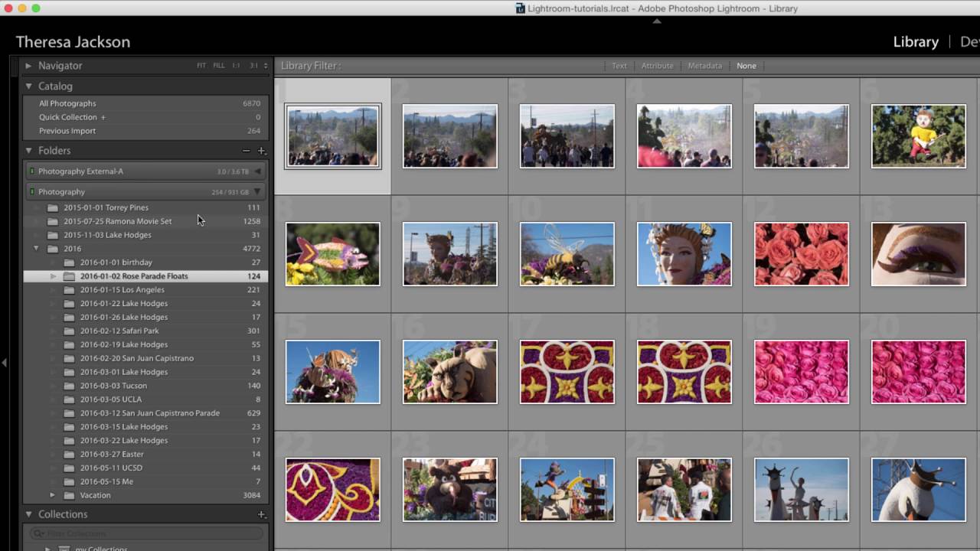Expand the Vacation folder
This screenshot has width=980, height=551.
tap(52, 495)
